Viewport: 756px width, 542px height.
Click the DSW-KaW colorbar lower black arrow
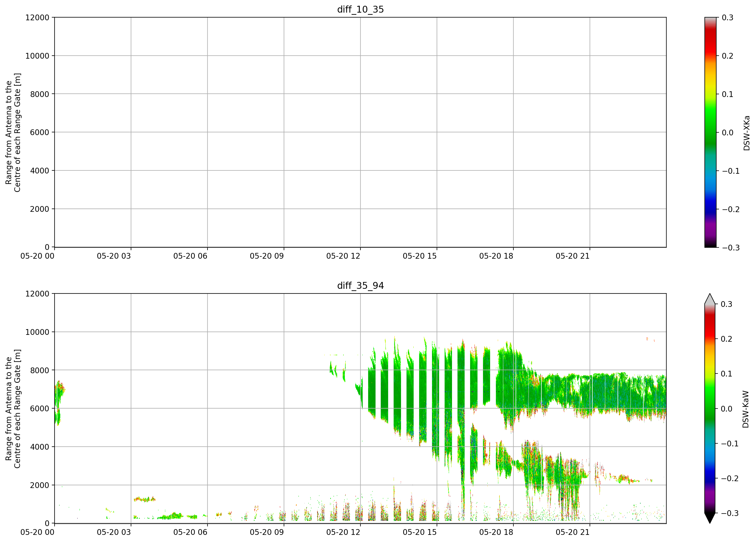tap(710, 518)
